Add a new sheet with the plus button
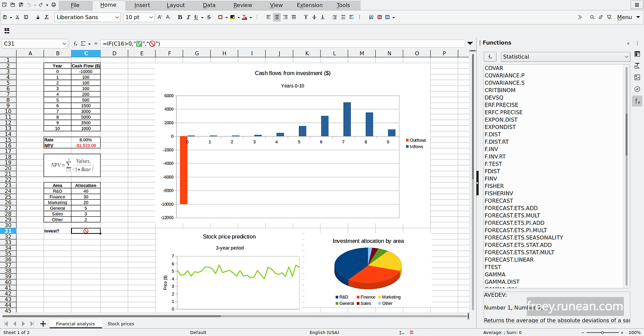The image size is (644, 336). (43, 323)
